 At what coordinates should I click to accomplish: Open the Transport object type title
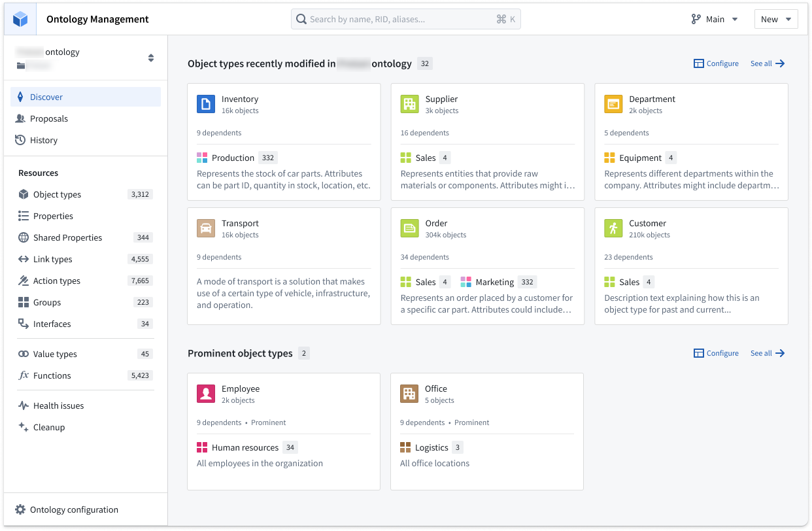click(x=240, y=223)
